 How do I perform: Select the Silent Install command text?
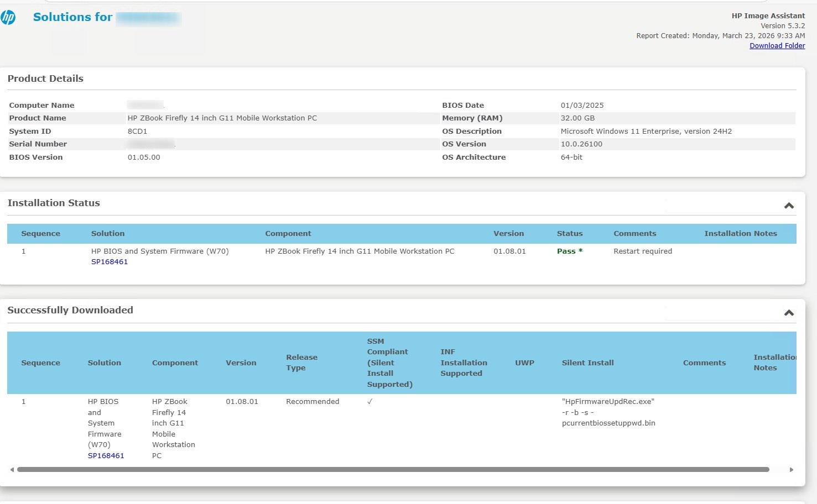608,412
